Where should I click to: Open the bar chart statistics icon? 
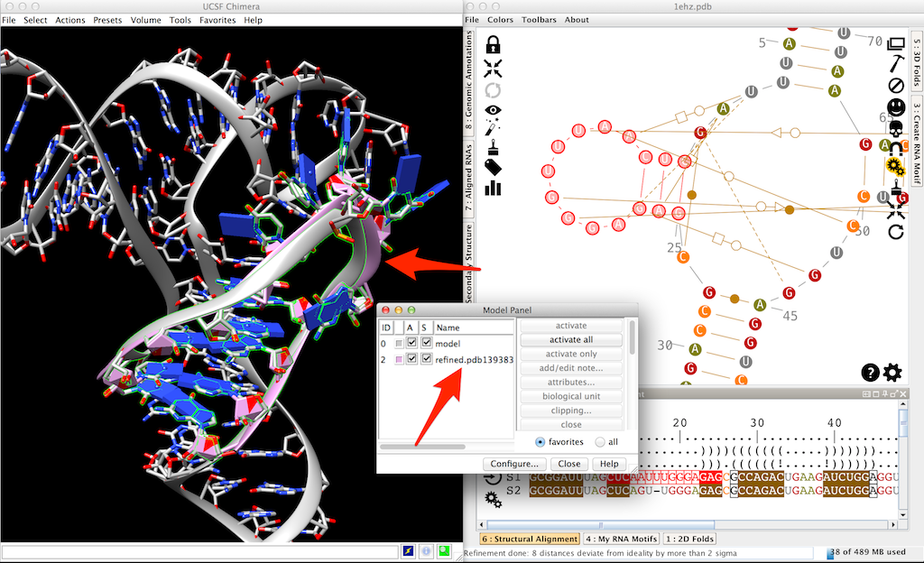pyautogui.click(x=493, y=188)
